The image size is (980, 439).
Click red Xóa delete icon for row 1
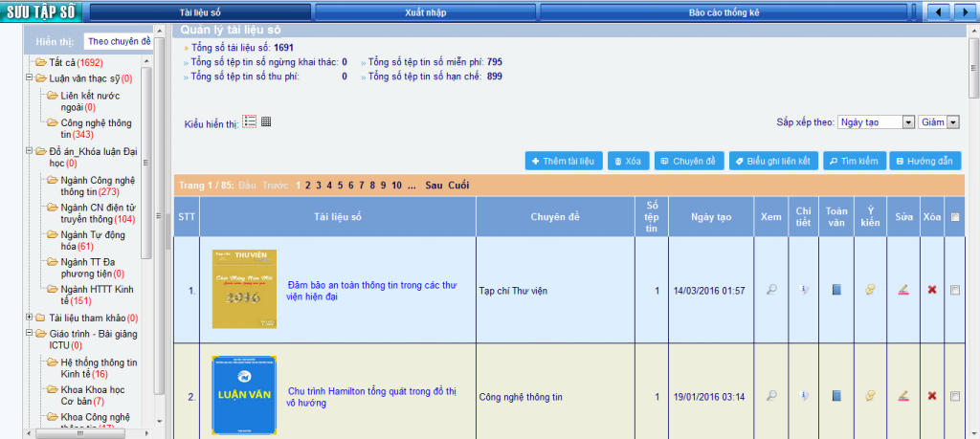pos(932,290)
